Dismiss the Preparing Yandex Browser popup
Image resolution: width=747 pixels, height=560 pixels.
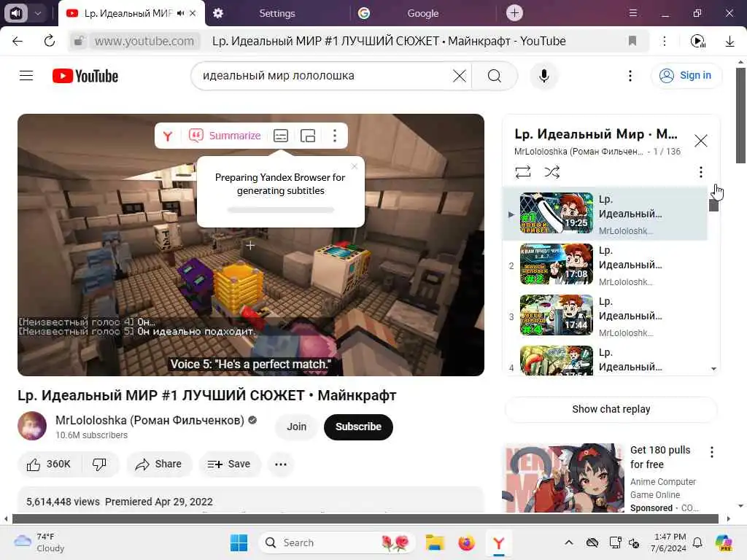pyautogui.click(x=354, y=166)
